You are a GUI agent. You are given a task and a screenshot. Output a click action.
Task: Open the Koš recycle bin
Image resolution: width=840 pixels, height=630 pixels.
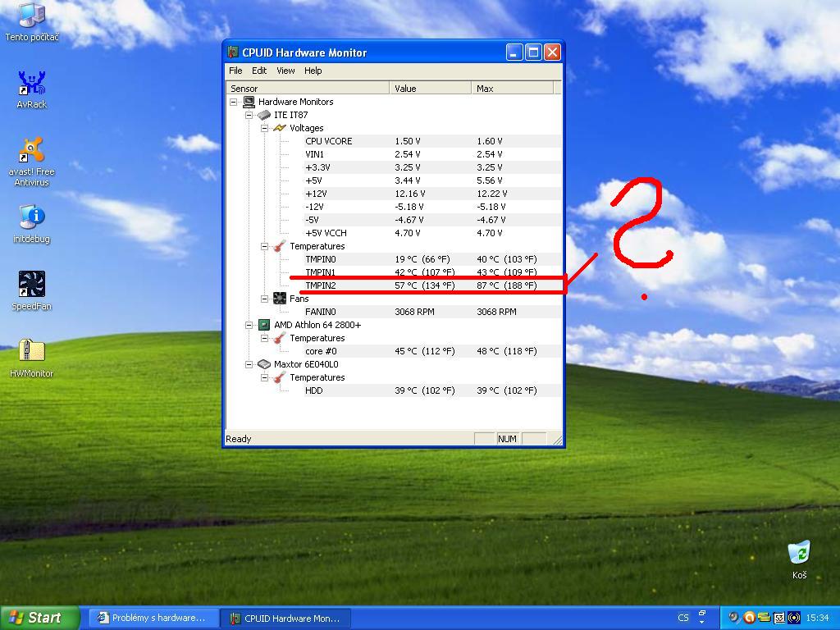(x=799, y=559)
